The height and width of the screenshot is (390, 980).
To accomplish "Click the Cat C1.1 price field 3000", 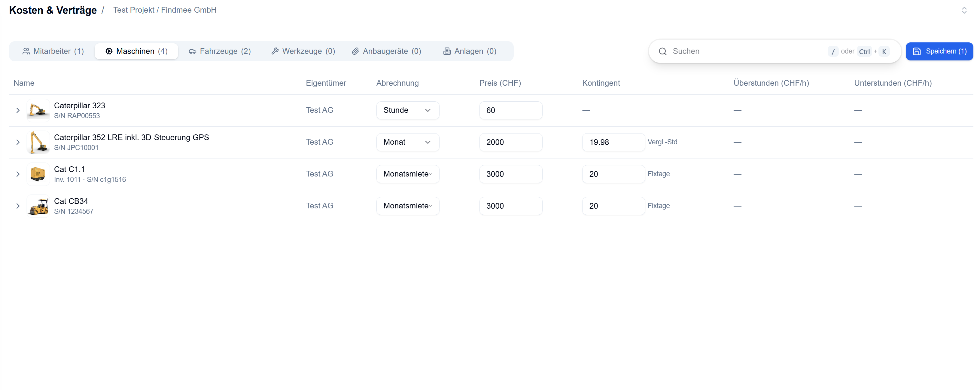I will tap(510, 174).
